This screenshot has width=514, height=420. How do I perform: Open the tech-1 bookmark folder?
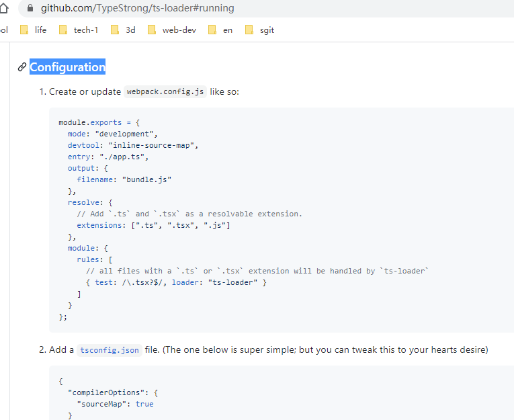pos(79,30)
